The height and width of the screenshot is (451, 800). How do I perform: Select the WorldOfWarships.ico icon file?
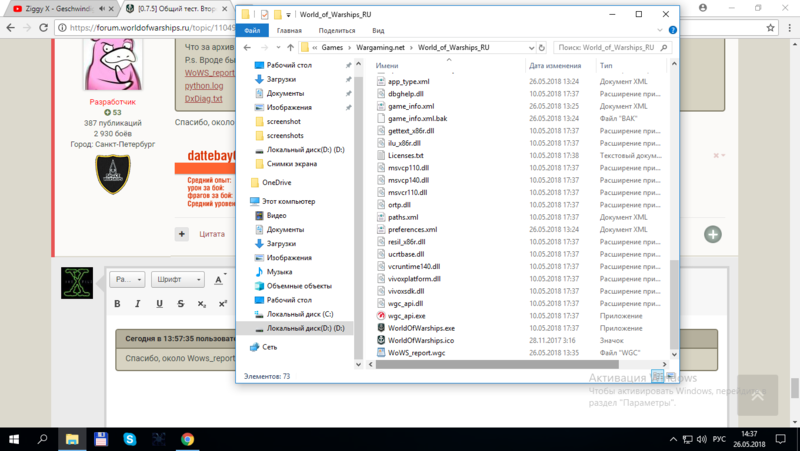tap(381, 340)
